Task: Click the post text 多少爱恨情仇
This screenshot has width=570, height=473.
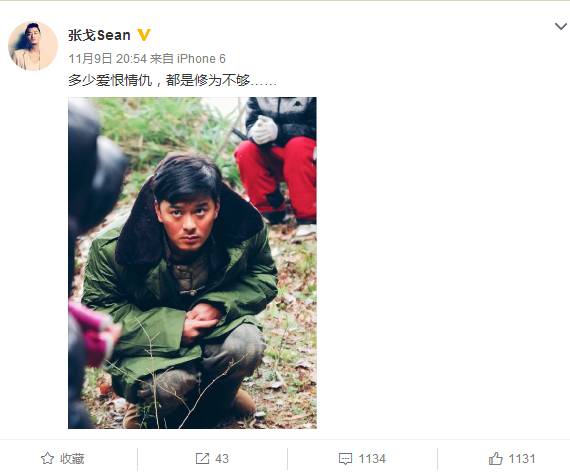Action: [110, 80]
